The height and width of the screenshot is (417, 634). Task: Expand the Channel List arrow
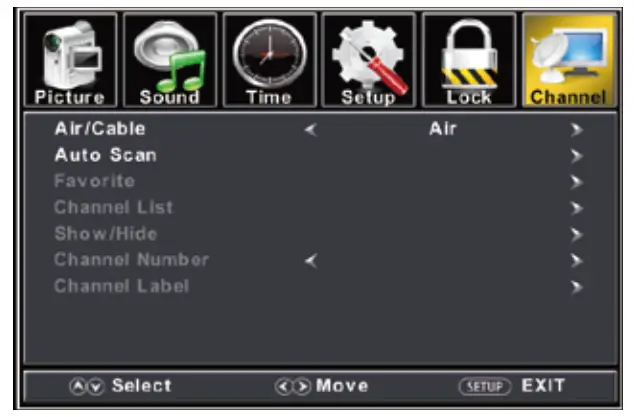[x=577, y=208]
